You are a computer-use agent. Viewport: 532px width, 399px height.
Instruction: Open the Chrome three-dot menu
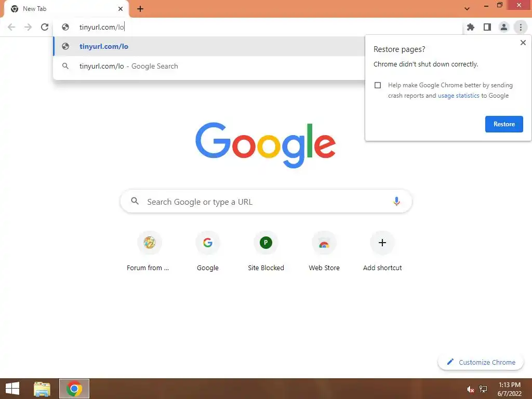[x=521, y=27]
